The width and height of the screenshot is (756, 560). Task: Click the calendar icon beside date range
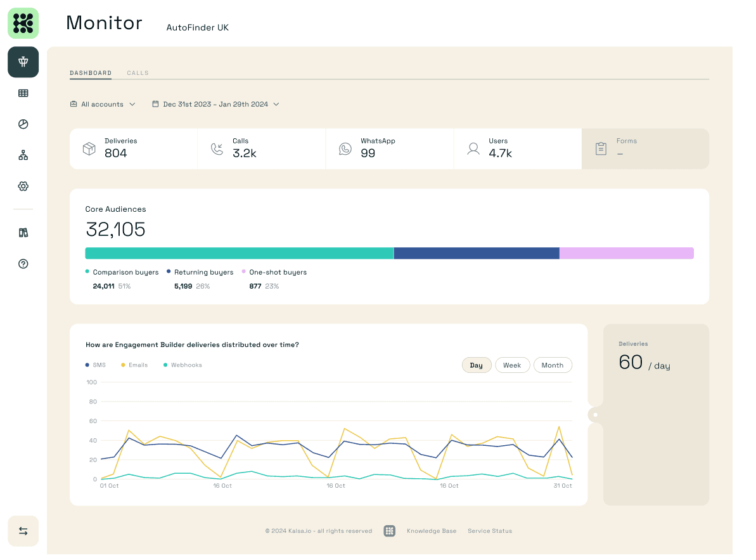pyautogui.click(x=155, y=104)
